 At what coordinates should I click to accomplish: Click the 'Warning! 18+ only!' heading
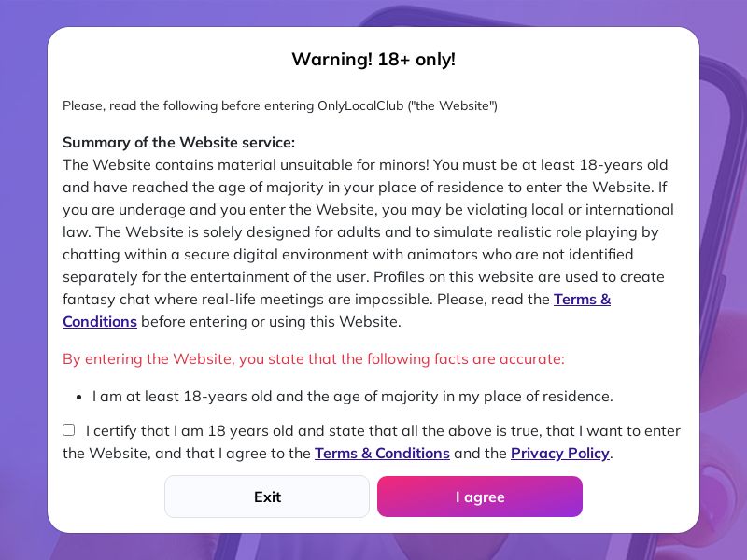pos(373,60)
